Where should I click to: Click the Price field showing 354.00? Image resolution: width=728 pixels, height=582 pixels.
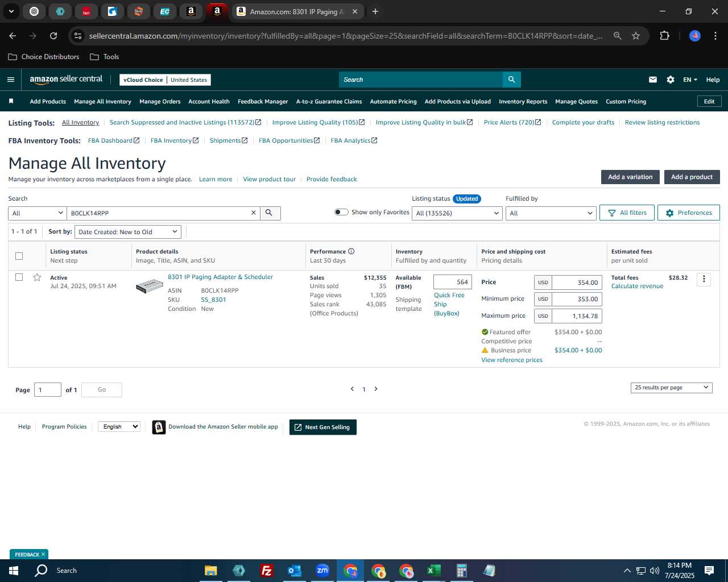pos(577,282)
